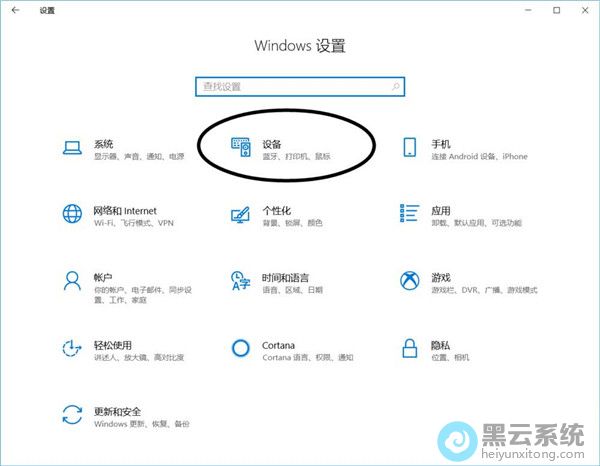Select the 轻松使用 category title

[113, 345]
